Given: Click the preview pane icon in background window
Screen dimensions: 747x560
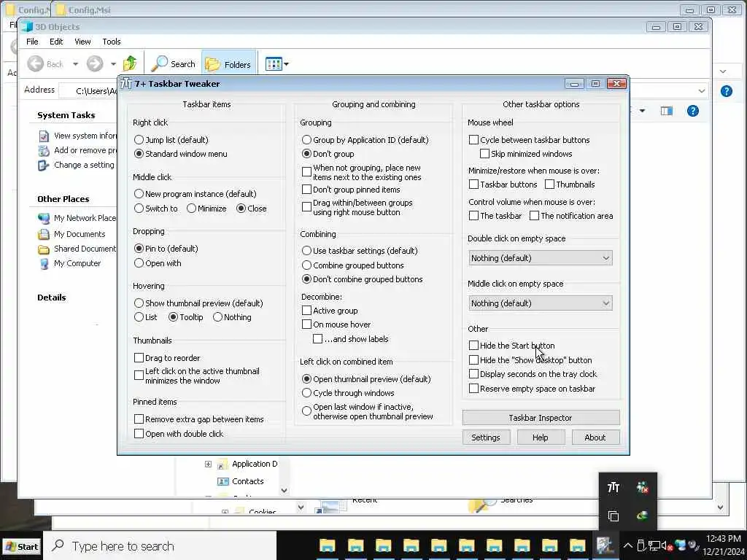Looking at the screenshot, I should point(667,111).
